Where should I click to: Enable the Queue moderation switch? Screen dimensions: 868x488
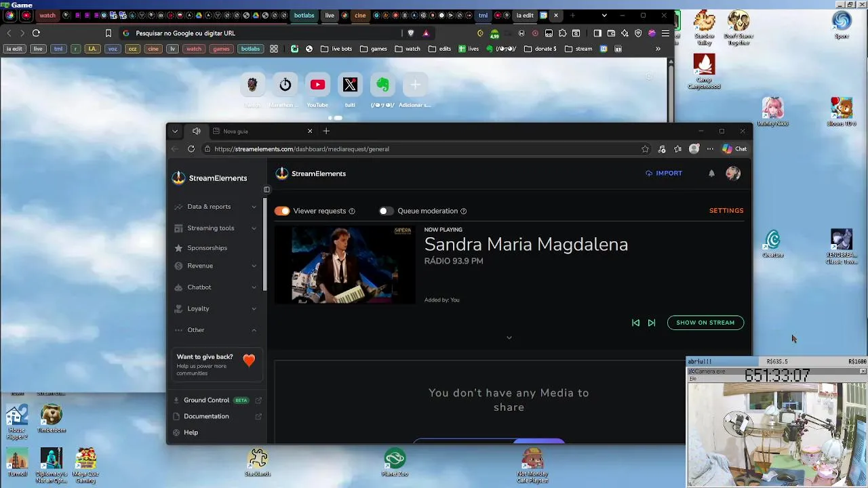pyautogui.click(x=386, y=211)
